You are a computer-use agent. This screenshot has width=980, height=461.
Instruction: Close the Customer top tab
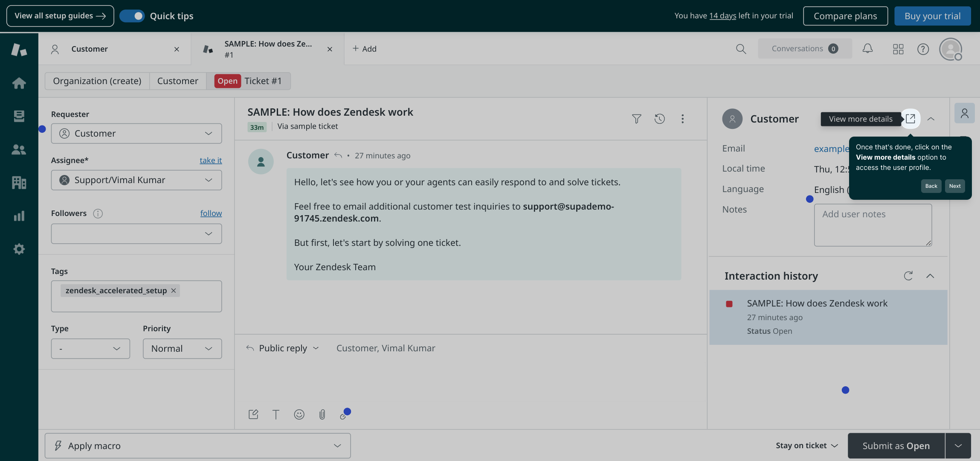pyautogui.click(x=177, y=49)
